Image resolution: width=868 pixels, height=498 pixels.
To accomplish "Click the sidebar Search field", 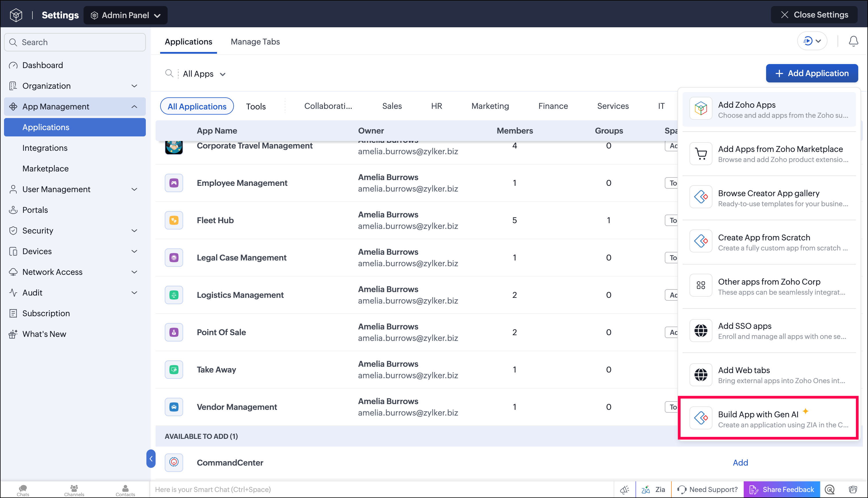I will tap(75, 42).
